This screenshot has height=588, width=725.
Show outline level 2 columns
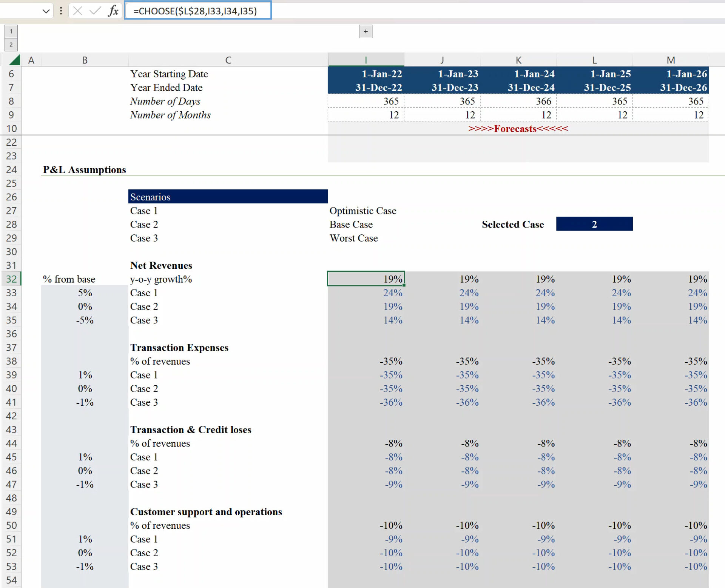[x=11, y=45]
